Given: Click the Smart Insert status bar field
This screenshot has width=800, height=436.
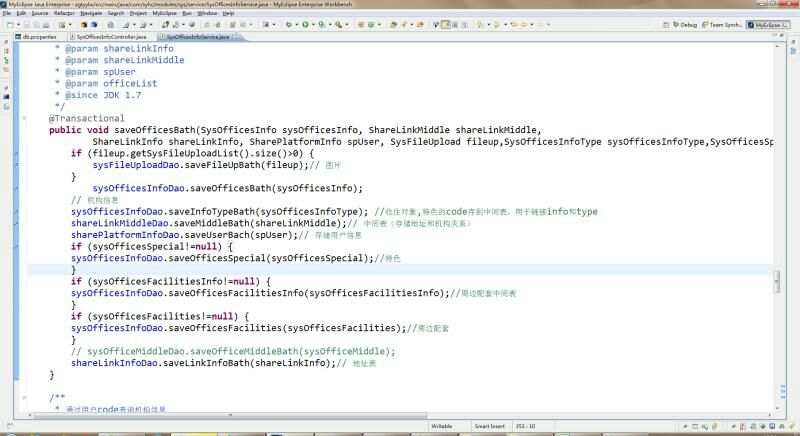Looking at the screenshot, I should click(491, 425).
